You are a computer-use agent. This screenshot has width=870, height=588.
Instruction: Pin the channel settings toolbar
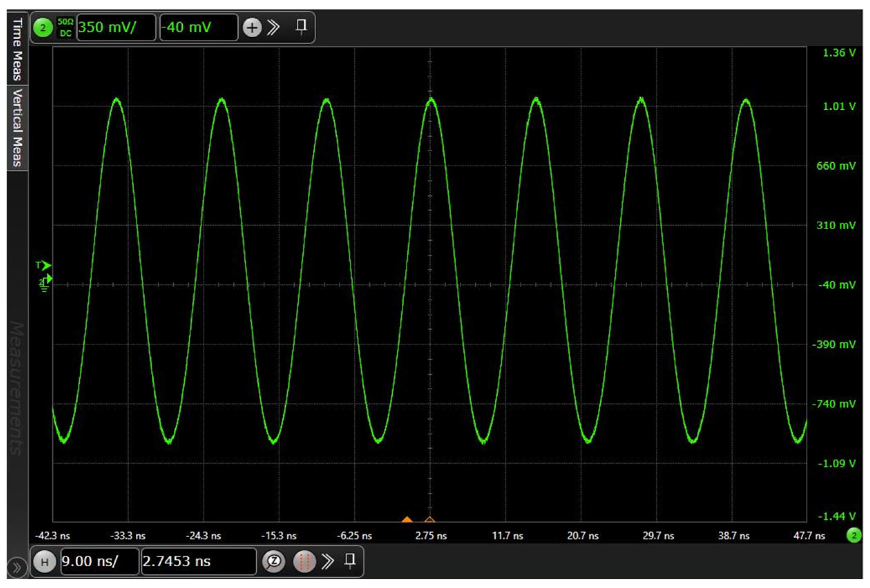(302, 27)
